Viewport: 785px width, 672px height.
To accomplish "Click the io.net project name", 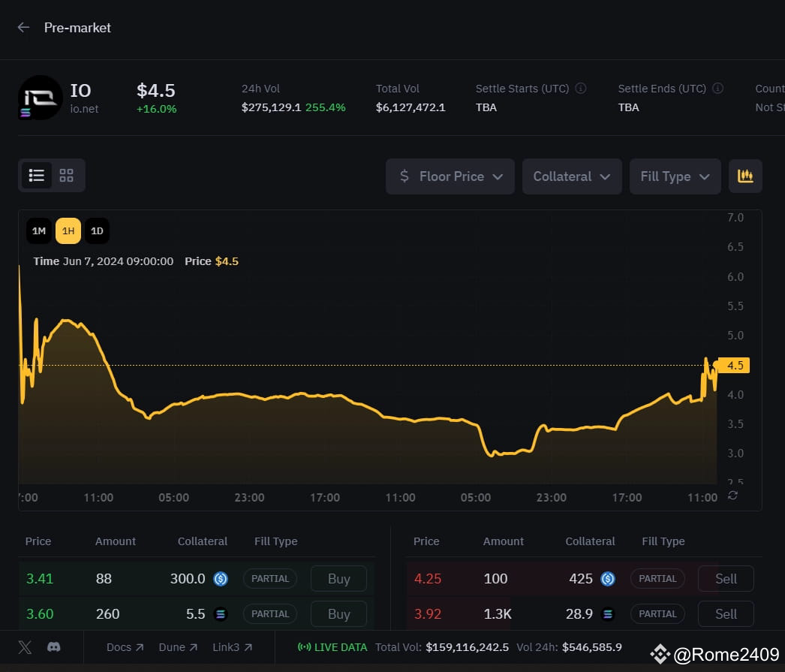I will click(x=84, y=109).
